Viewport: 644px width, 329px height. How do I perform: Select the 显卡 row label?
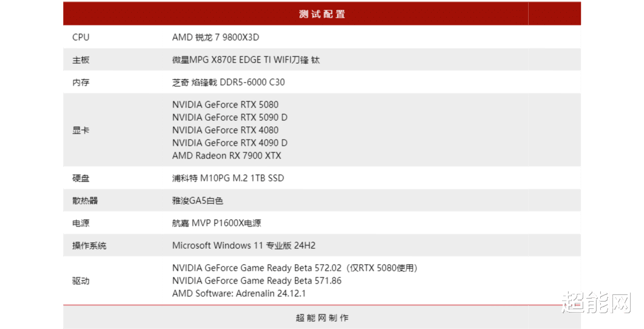81,130
